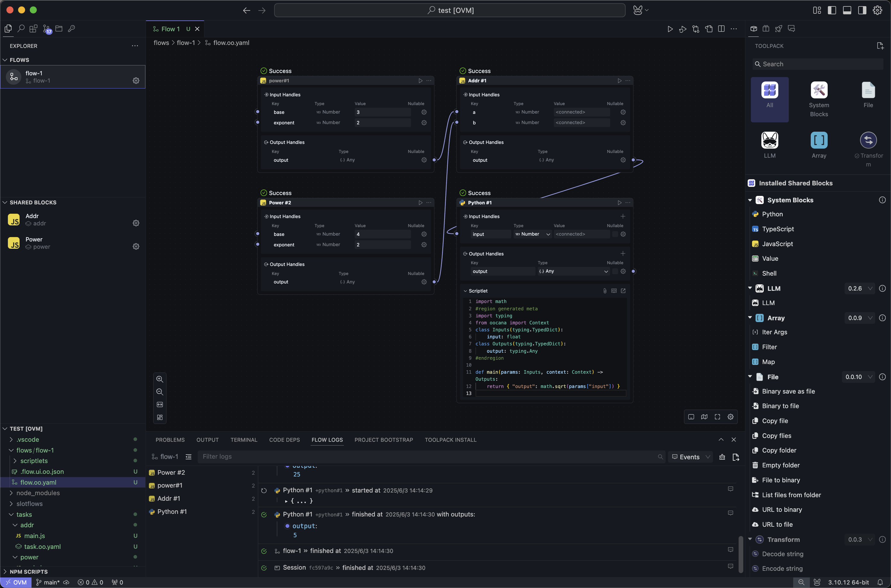This screenshot has height=588, width=891.
Task: Toggle nullable checkbox for Python output
Action: click(x=615, y=271)
